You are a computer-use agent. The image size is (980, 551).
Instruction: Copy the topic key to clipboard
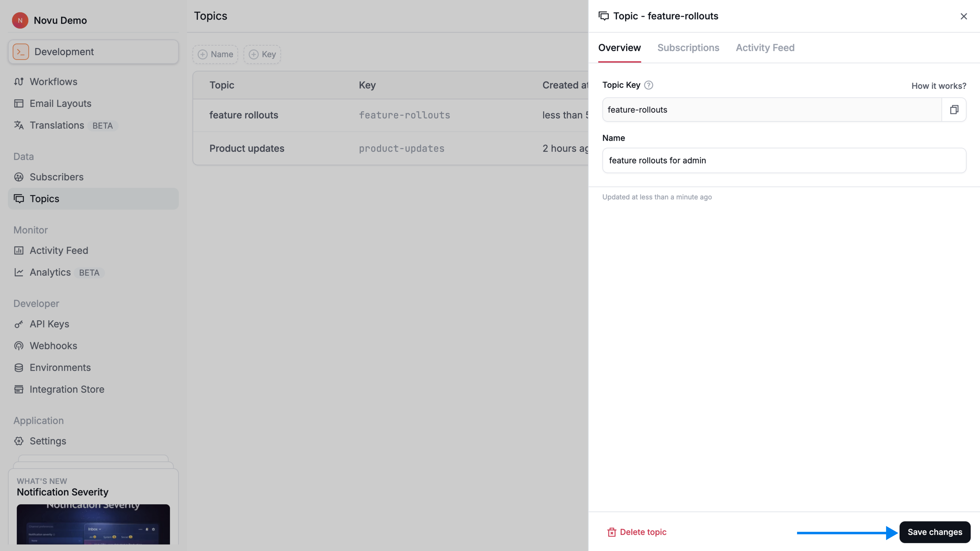pos(954,110)
